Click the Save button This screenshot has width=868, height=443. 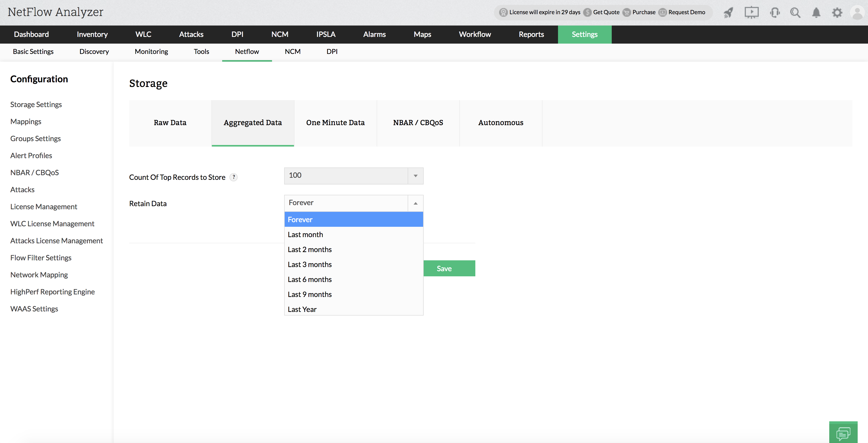click(449, 268)
